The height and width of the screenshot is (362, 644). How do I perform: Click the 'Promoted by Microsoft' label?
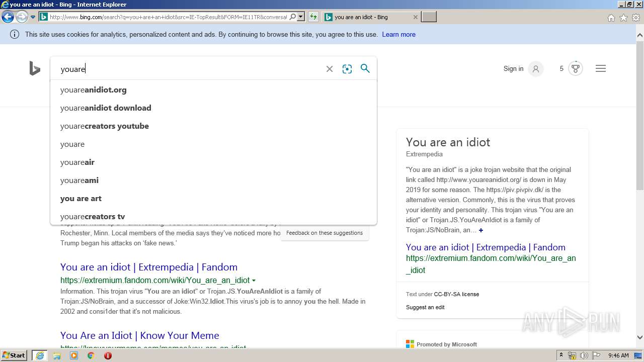tap(447, 344)
